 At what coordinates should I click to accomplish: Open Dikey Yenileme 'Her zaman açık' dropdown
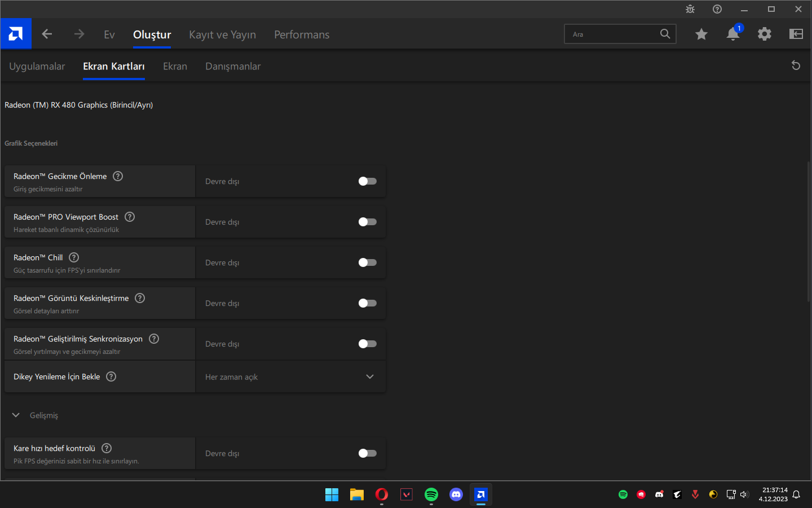tap(291, 376)
